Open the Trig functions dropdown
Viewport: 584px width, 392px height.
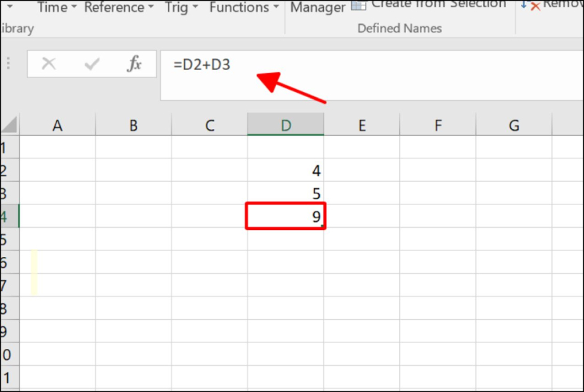click(181, 7)
